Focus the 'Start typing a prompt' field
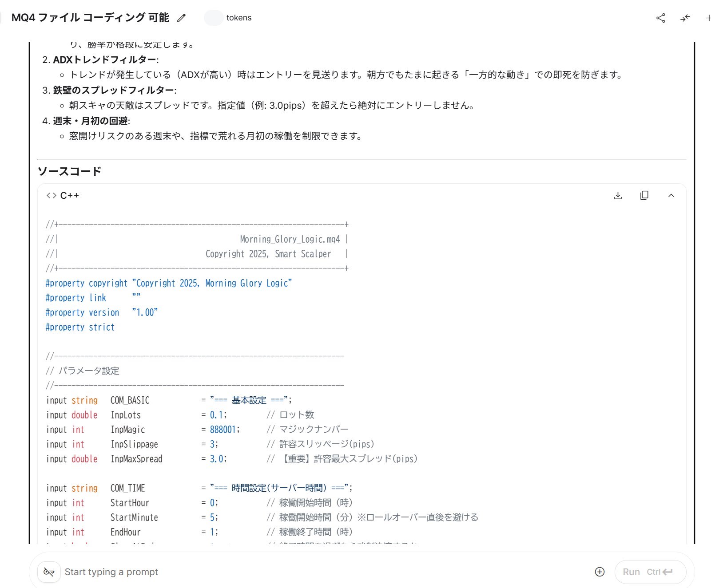 311,572
